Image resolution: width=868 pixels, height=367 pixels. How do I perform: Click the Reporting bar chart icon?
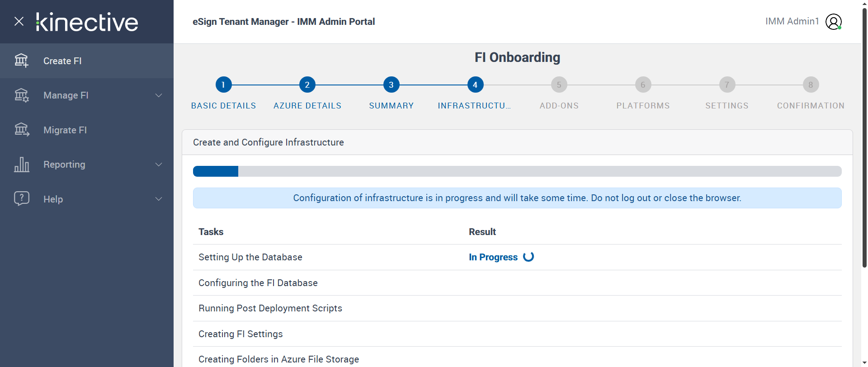(21, 165)
